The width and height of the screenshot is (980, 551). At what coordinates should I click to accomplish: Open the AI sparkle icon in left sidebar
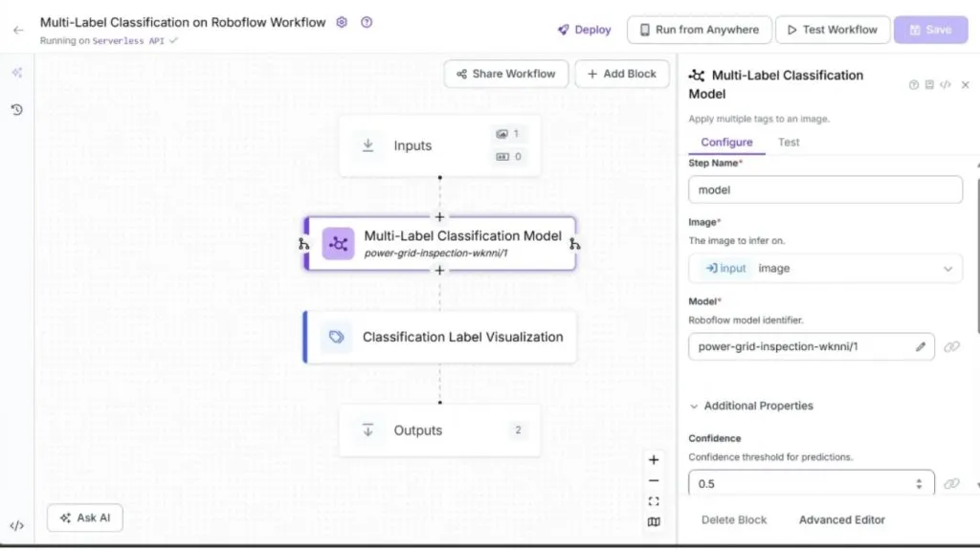pos(17,73)
